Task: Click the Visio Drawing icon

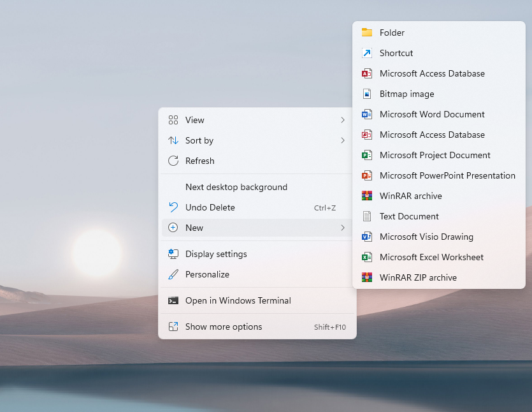Action: pos(367,237)
